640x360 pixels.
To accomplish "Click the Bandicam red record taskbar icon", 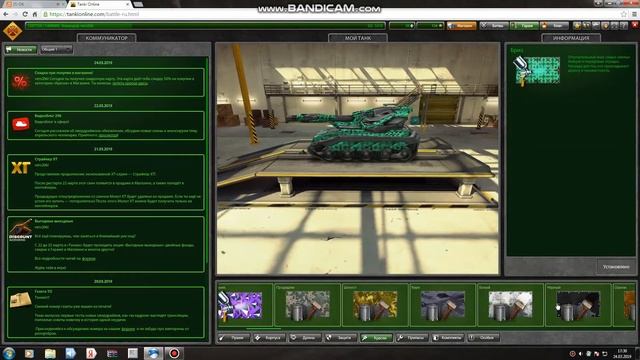I will point(174,353).
